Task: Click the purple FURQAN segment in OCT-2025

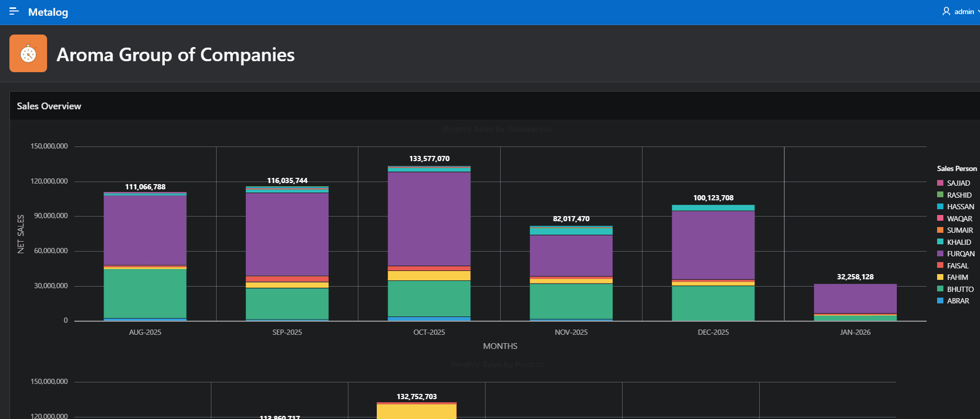Action: (429, 219)
